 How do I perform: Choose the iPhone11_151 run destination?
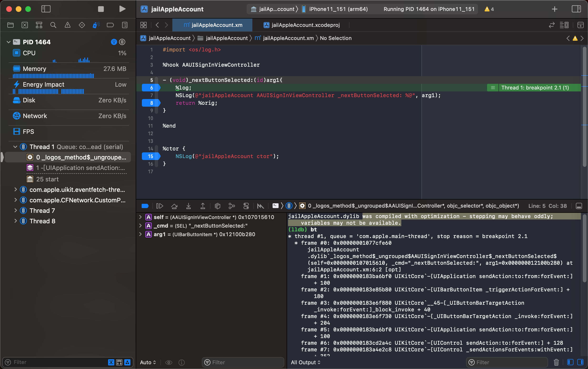(x=334, y=9)
